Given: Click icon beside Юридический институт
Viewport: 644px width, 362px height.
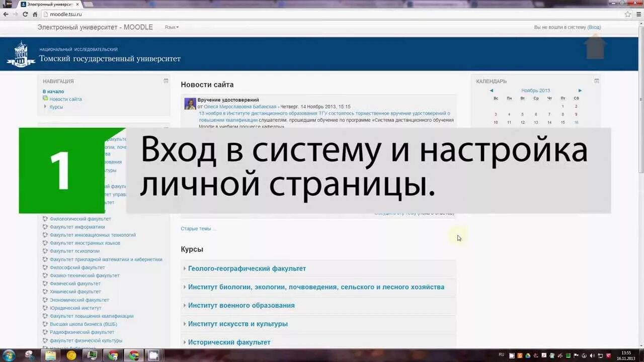Looking at the screenshot, I should [x=45, y=308].
